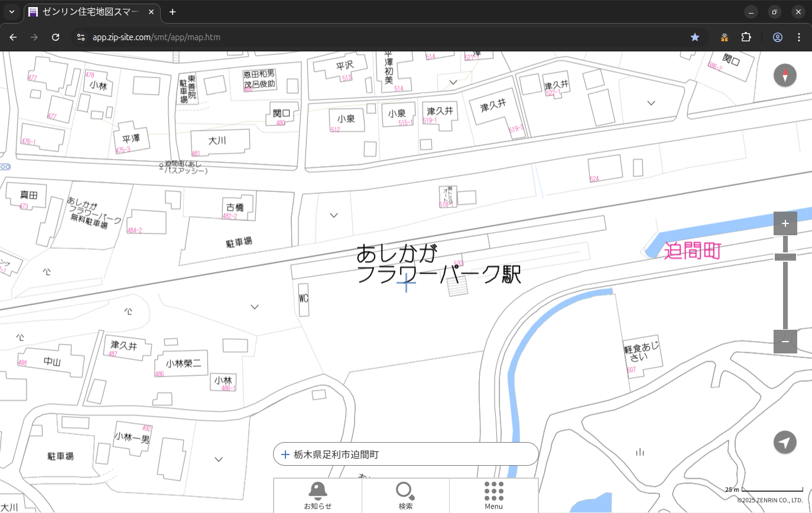This screenshot has height=513, width=812.
Task: Open the Menu grid icon
Action: click(x=493, y=495)
